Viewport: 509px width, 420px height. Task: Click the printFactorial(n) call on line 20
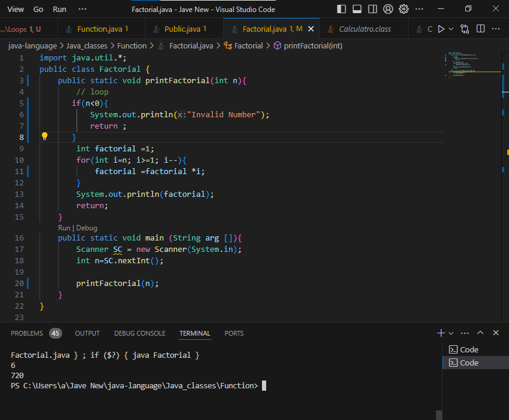point(117,284)
